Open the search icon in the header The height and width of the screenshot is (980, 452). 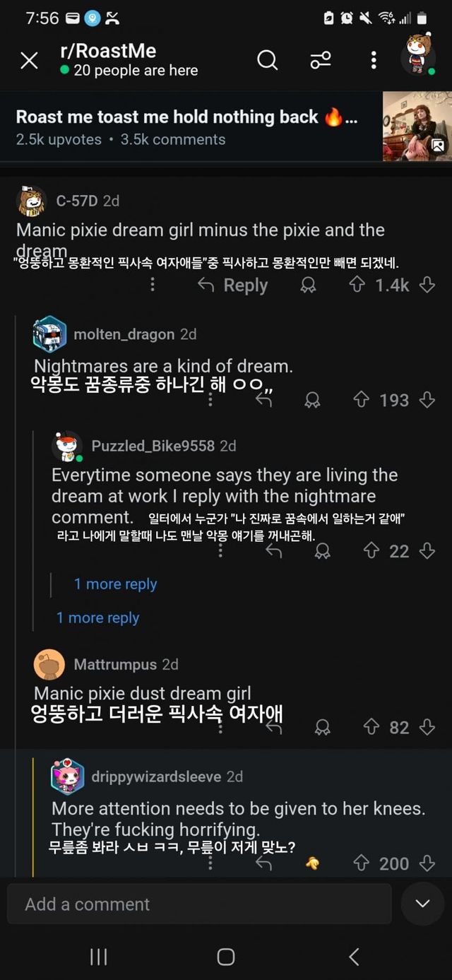point(267,61)
